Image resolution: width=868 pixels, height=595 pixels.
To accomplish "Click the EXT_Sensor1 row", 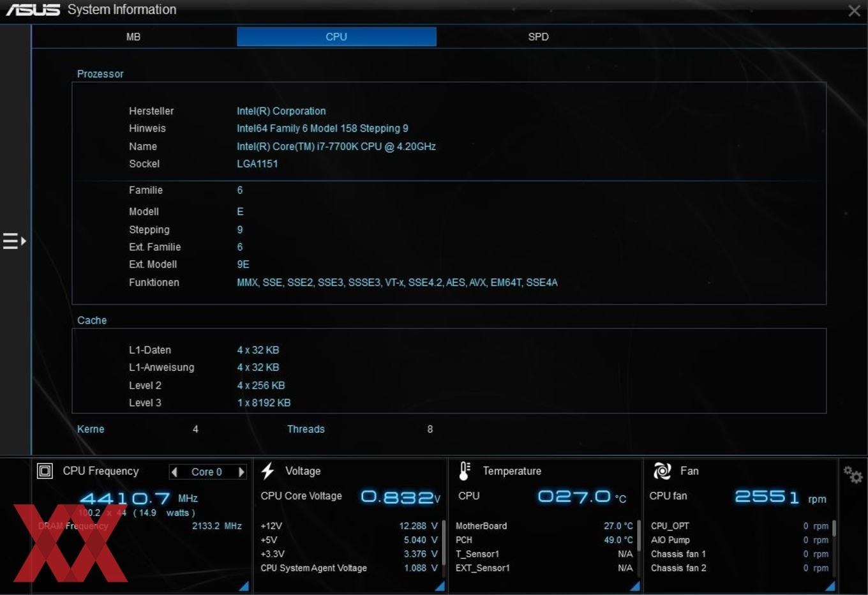I will tap(544, 568).
